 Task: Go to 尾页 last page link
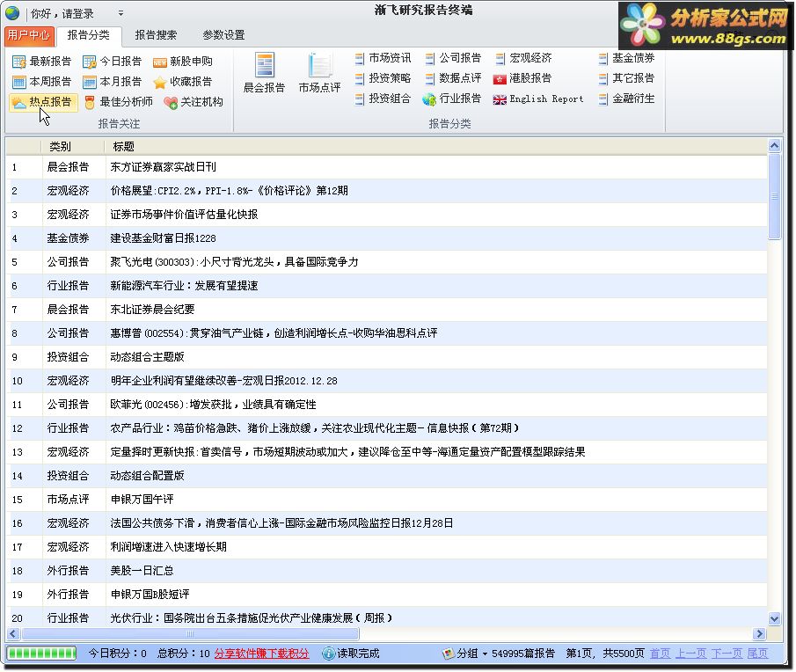(757, 654)
